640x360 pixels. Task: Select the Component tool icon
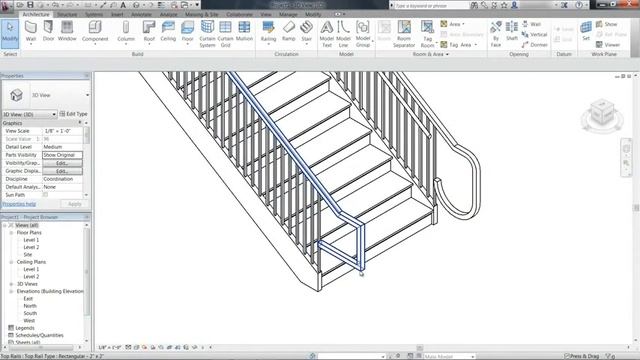[95, 28]
